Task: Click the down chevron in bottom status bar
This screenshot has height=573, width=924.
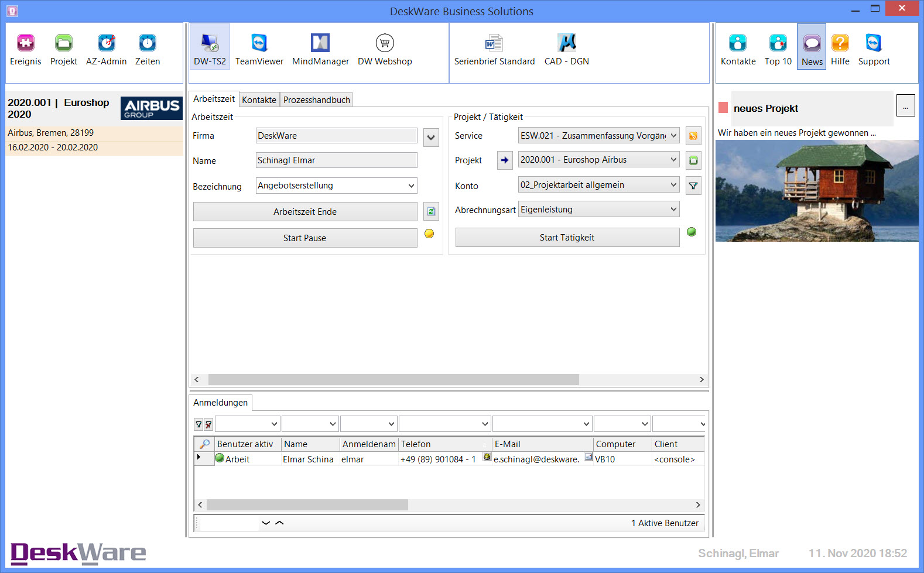Action: [266, 523]
